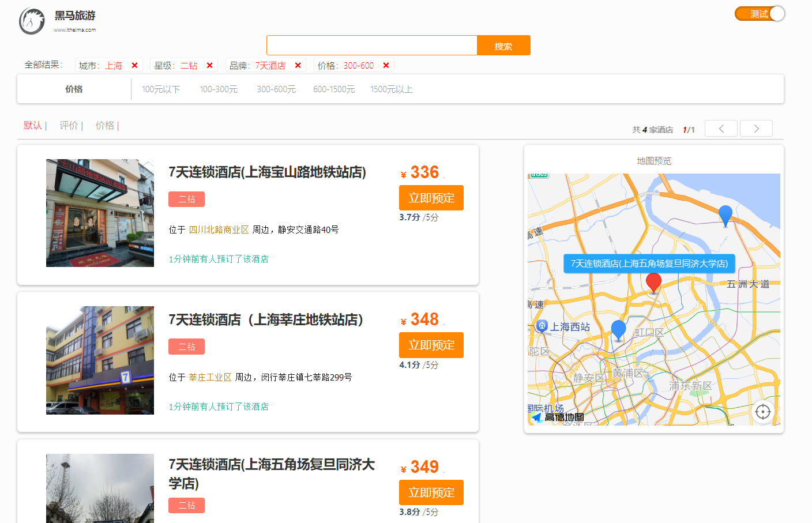Click the blue map pin near the river
Screen dimensions: 812x523
(x=725, y=216)
